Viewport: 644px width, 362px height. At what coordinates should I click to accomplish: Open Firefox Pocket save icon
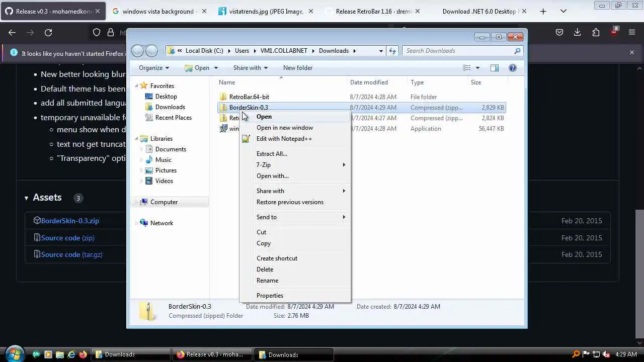coord(559,32)
